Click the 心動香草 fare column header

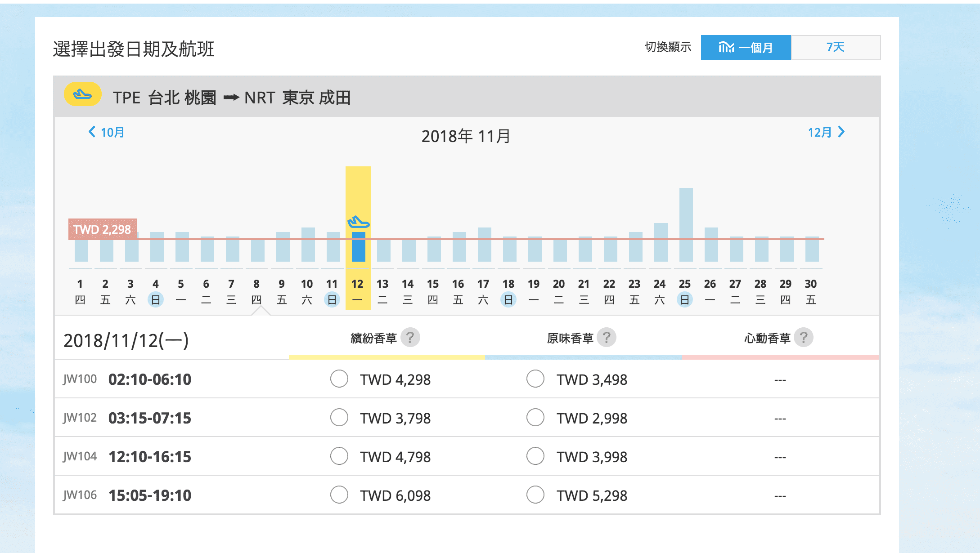click(x=767, y=338)
